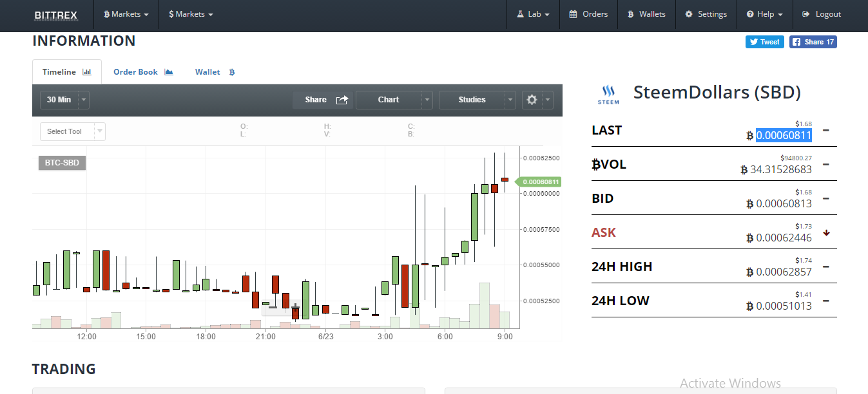Click the 30 Min interval button
Image resolution: width=868 pixels, height=394 pixels.
[59, 100]
